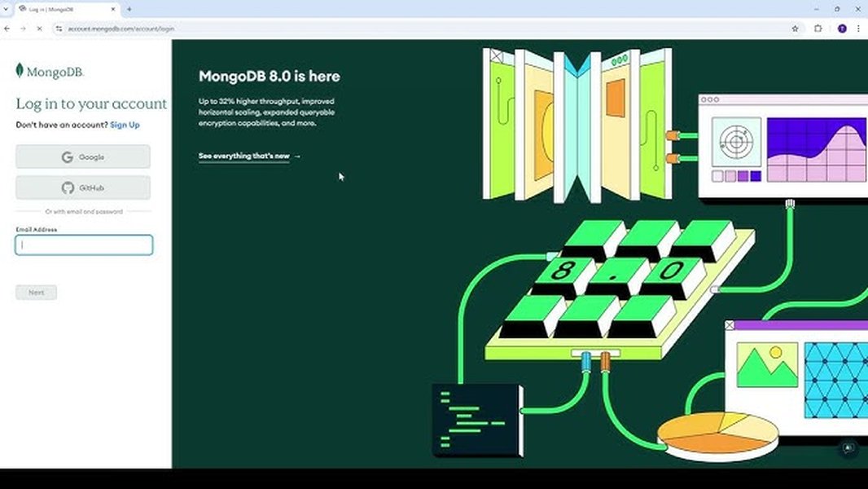Click the Next button
Viewport: 868px width, 489px height.
coord(35,293)
